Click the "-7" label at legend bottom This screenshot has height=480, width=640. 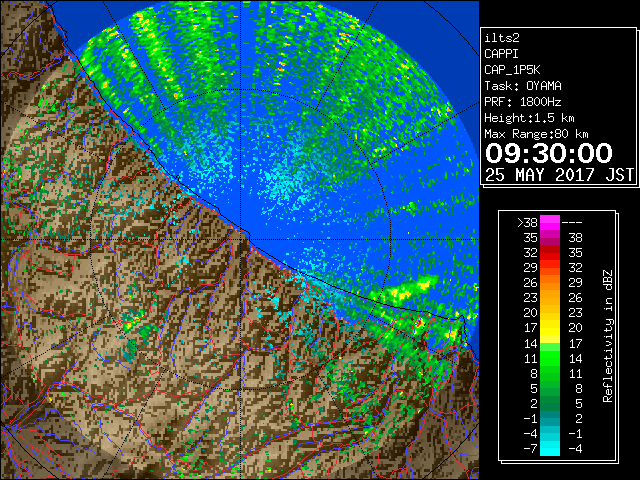point(530,449)
